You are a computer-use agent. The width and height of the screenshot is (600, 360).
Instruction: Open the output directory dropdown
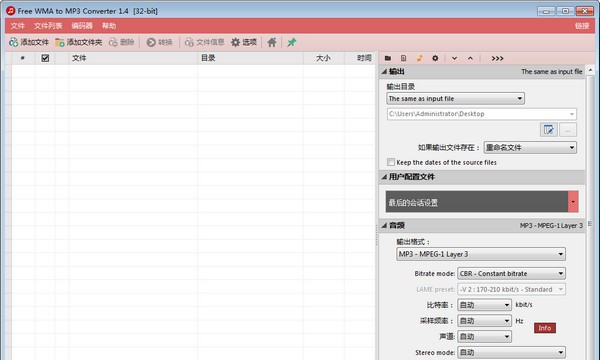click(455, 99)
